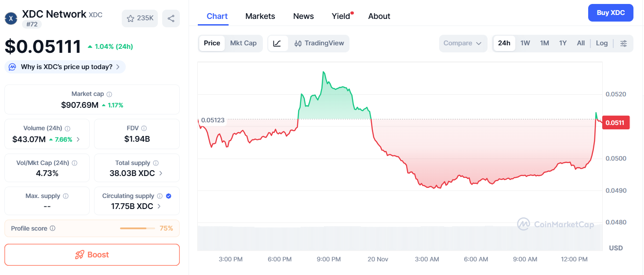Click Market cap info icon
Image resolution: width=644 pixels, height=275 pixels.
click(x=109, y=94)
